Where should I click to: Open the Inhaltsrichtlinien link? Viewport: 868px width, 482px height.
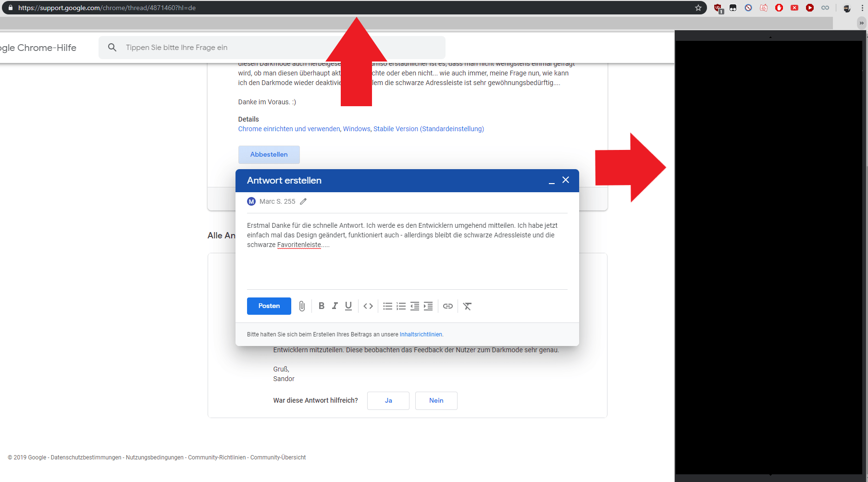coord(421,334)
